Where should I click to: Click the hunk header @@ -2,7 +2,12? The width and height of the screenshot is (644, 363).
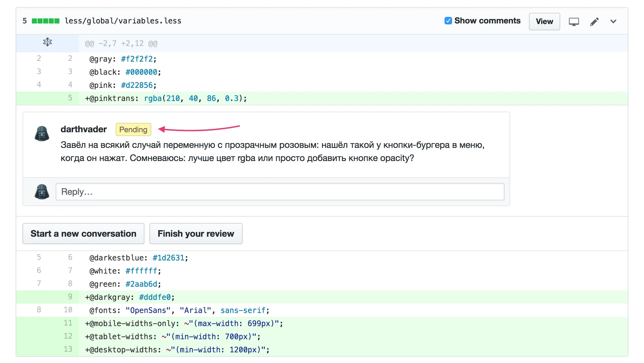pos(121,43)
